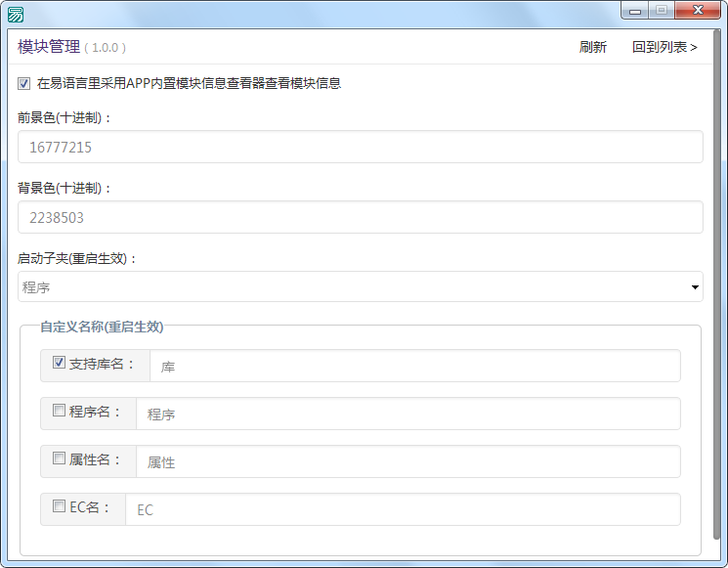This screenshot has width=728, height=568.
Task: Click the version text ( 1.0.0 )
Action: [x=105, y=48]
